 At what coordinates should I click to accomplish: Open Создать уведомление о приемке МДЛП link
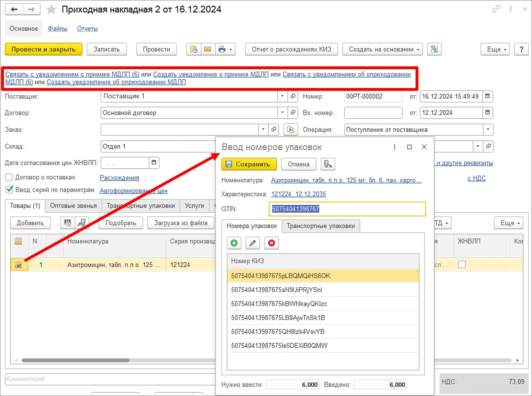tap(211, 74)
